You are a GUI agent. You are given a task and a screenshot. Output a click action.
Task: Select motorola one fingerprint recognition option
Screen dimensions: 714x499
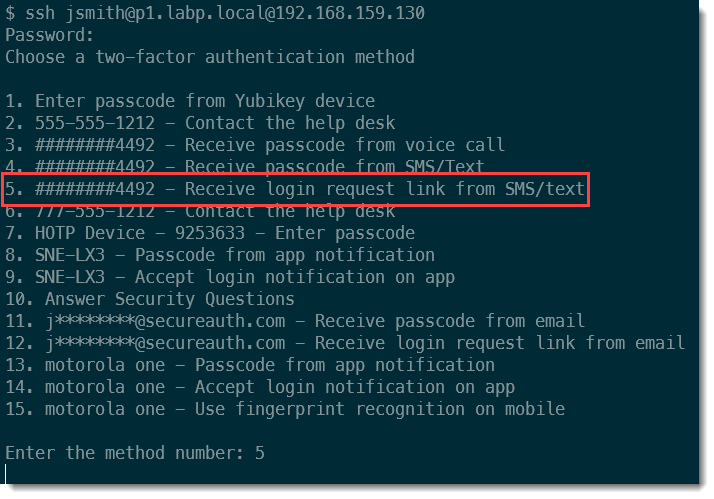[285, 409]
